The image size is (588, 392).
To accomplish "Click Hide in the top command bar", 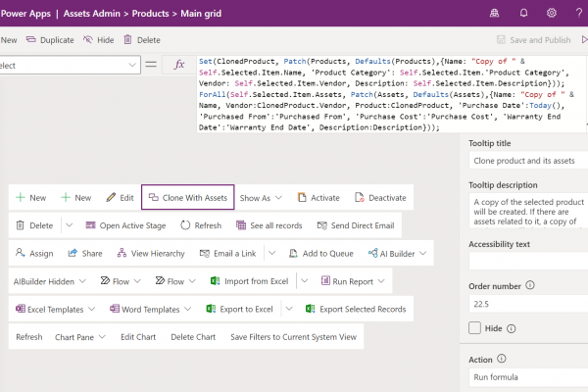I will pyautogui.click(x=99, y=40).
